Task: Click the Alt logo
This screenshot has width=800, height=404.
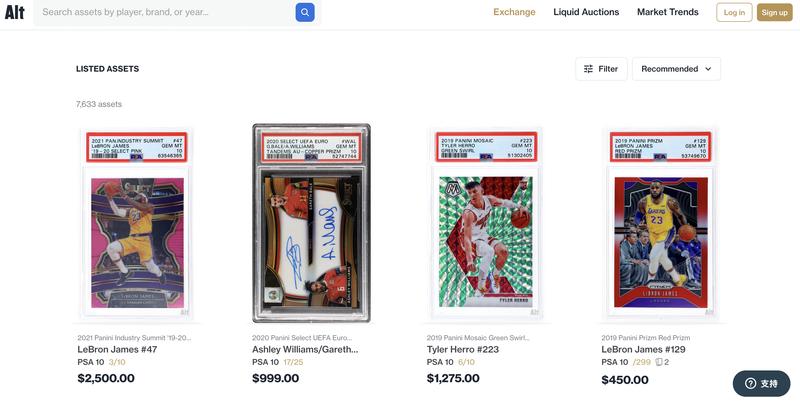Action: (x=14, y=12)
